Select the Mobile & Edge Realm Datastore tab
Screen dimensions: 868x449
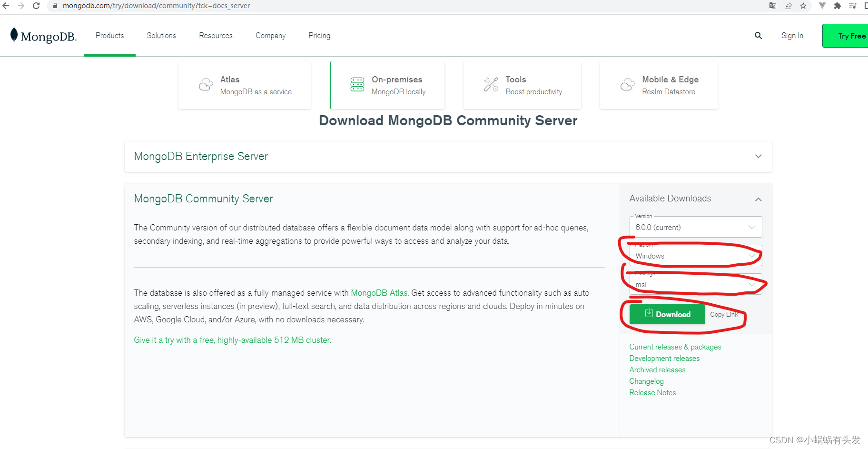point(659,85)
